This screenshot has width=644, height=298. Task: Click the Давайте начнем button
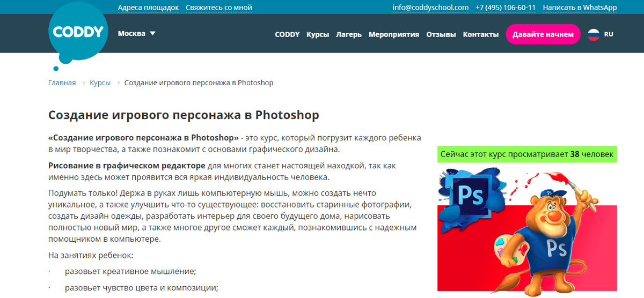pos(543,34)
